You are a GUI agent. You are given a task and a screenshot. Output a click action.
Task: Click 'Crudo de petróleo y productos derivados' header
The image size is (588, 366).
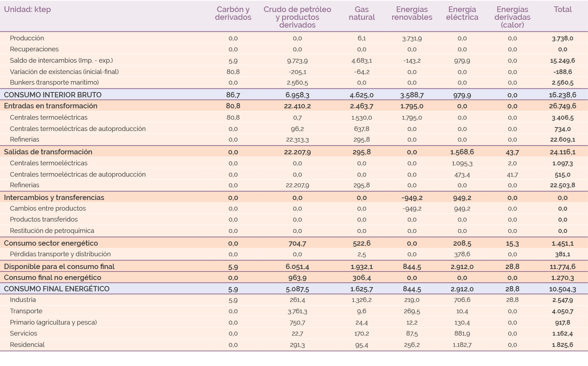[x=297, y=17]
